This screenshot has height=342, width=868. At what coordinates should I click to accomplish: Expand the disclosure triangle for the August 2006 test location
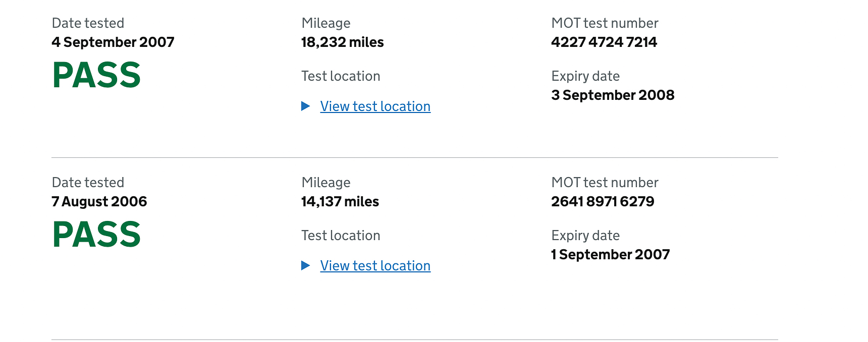(305, 265)
